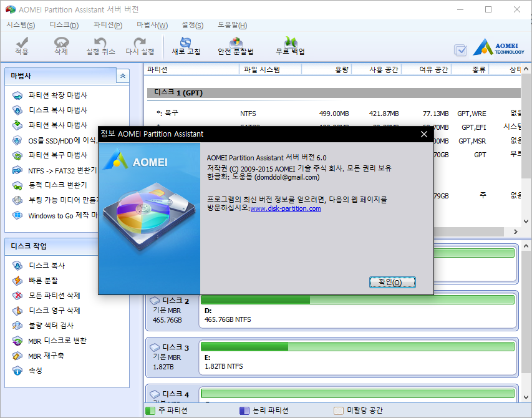Screen dimensions: 532x418
Task: Sort by 여유 공간 column header
Action: pos(427,69)
